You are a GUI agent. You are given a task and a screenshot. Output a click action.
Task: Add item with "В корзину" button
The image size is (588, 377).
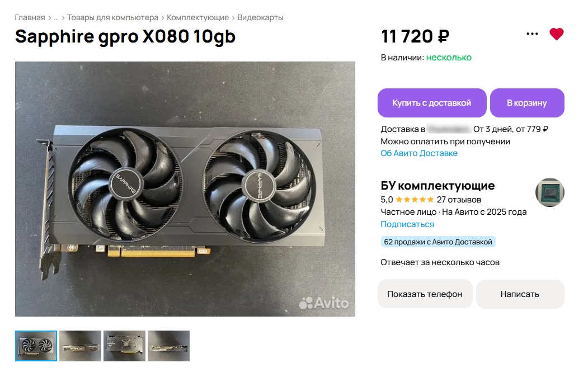tap(527, 103)
